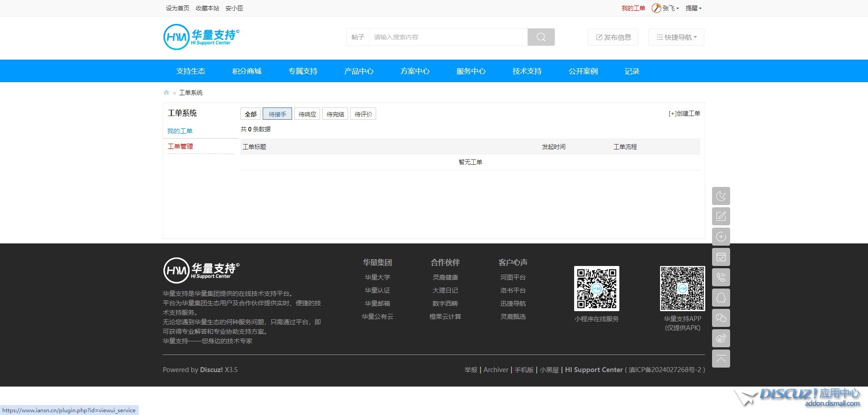This screenshot has height=415, width=868.
Task: Click the search magnifier button
Action: (541, 37)
